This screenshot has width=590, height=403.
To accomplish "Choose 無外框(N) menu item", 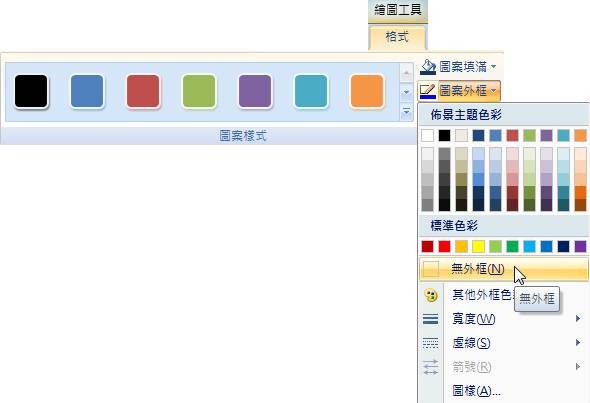I will click(x=503, y=269).
